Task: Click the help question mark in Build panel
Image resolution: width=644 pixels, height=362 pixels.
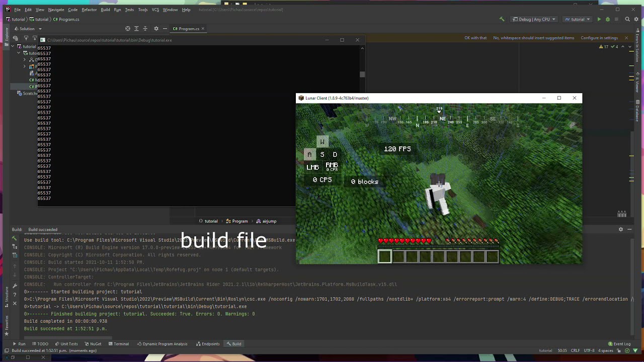Action: (x=15, y=295)
